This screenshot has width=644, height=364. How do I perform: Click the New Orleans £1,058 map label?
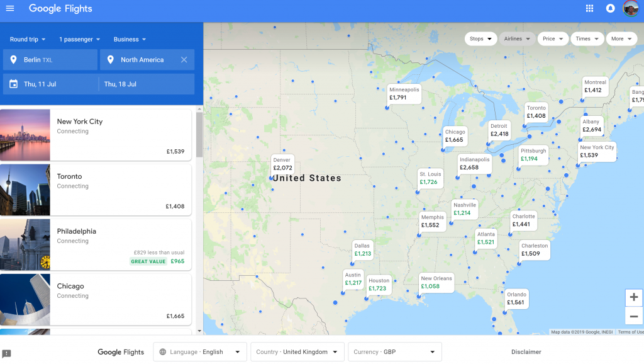(436, 283)
